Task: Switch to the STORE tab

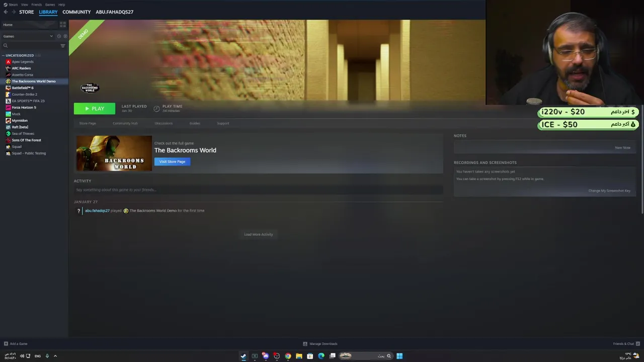Action: 26,12
